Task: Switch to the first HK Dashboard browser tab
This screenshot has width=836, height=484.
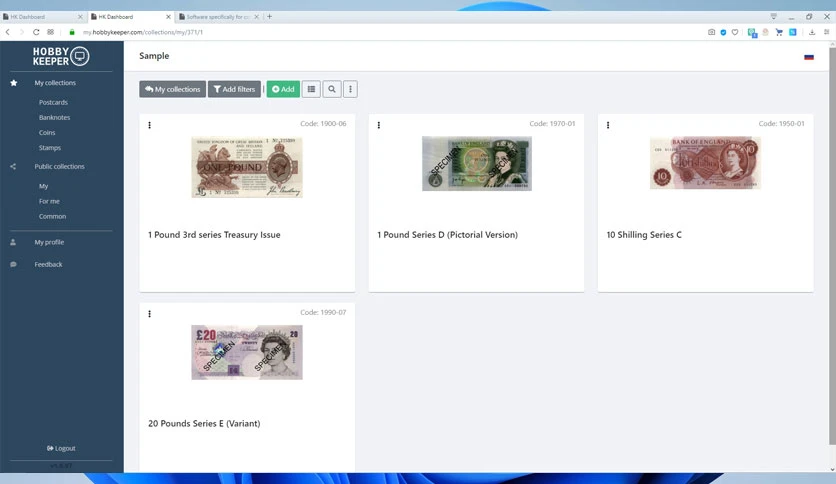Action: pyautogui.click(x=43, y=17)
